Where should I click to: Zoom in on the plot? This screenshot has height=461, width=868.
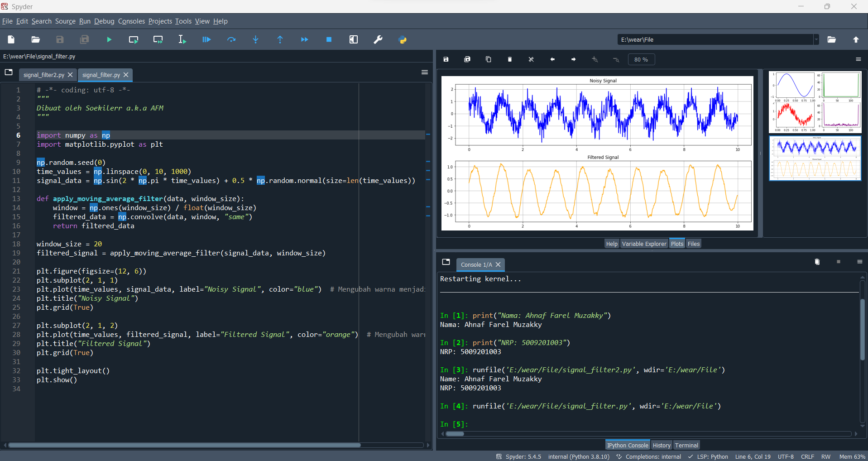click(595, 59)
